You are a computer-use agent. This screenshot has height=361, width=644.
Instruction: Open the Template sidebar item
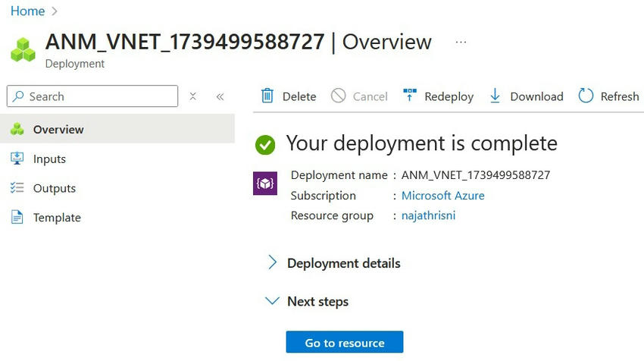[57, 218]
